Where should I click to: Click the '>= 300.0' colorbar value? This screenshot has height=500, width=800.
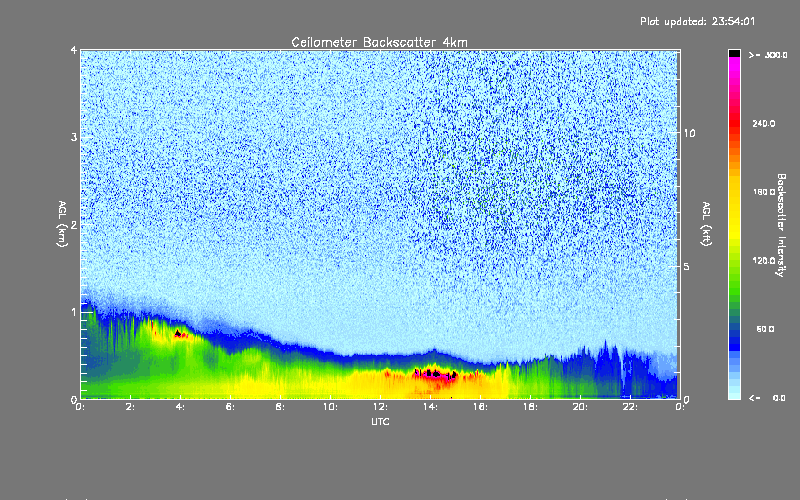[x=768, y=55]
